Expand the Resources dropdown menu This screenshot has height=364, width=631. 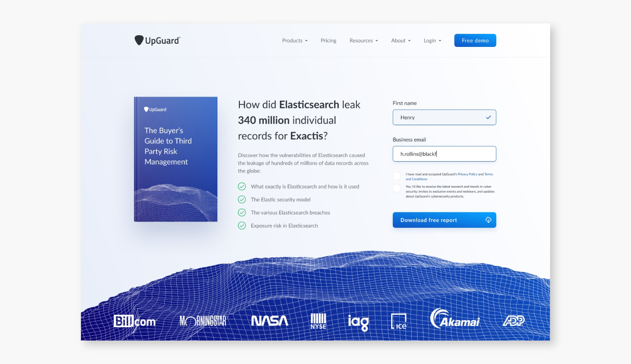point(364,40)
